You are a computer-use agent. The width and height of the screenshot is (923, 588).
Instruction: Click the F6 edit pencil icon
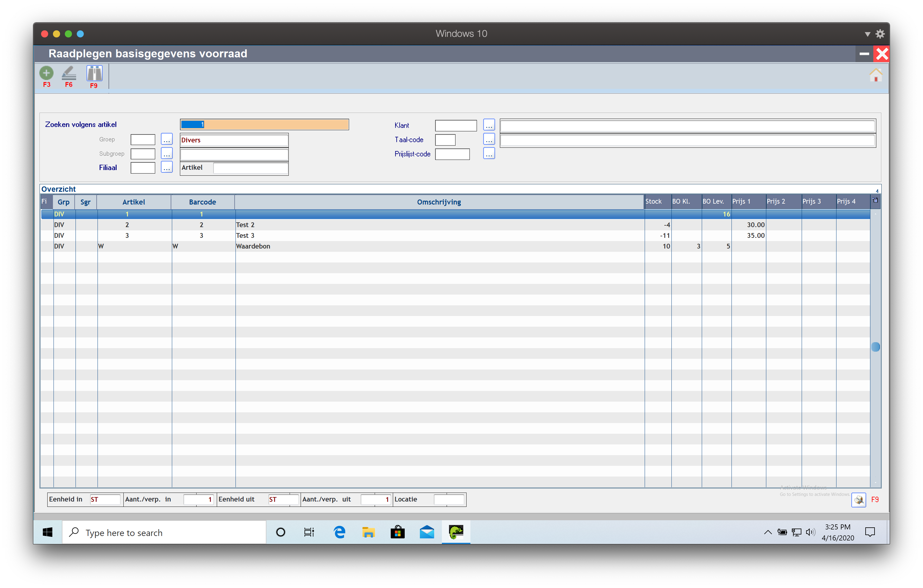click(x=69, y=73)
